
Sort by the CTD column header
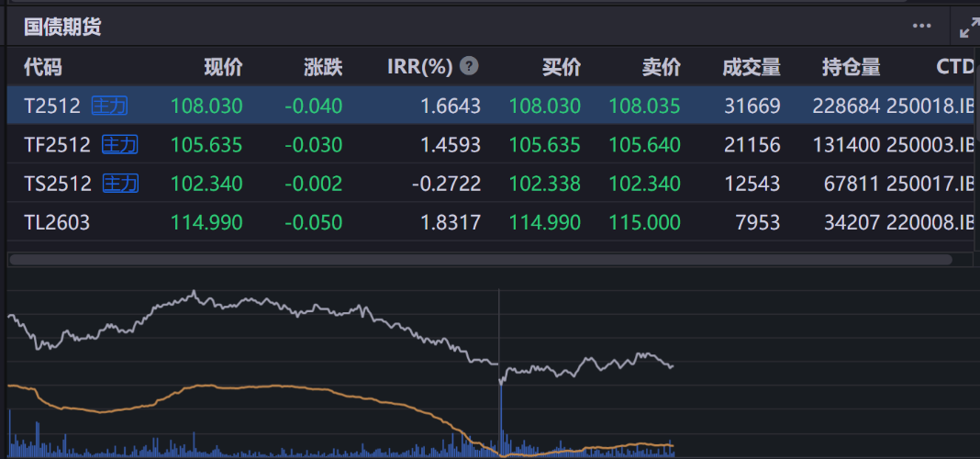click(x=955, y=66)
